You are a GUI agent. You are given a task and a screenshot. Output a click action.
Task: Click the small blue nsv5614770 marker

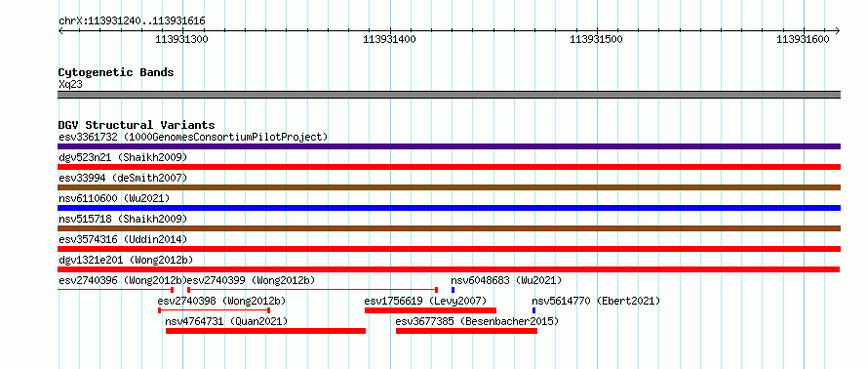(x=533, y=310)
